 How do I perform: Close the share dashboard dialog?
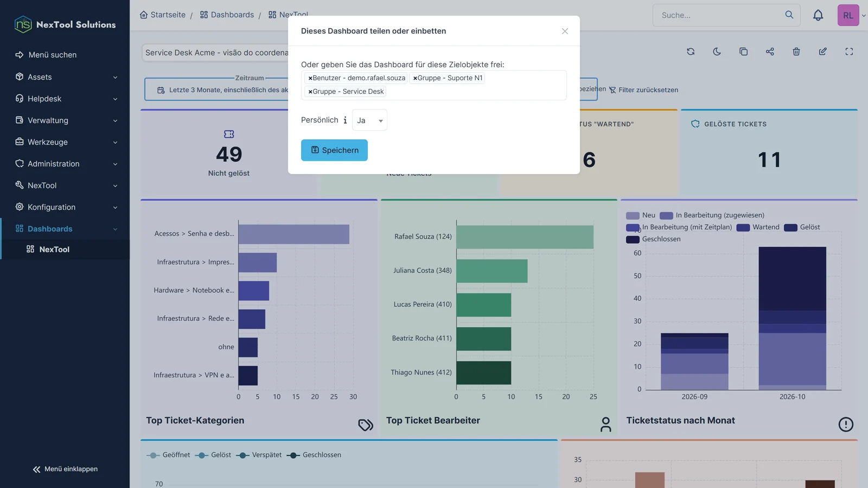click(x=565, y=31)
